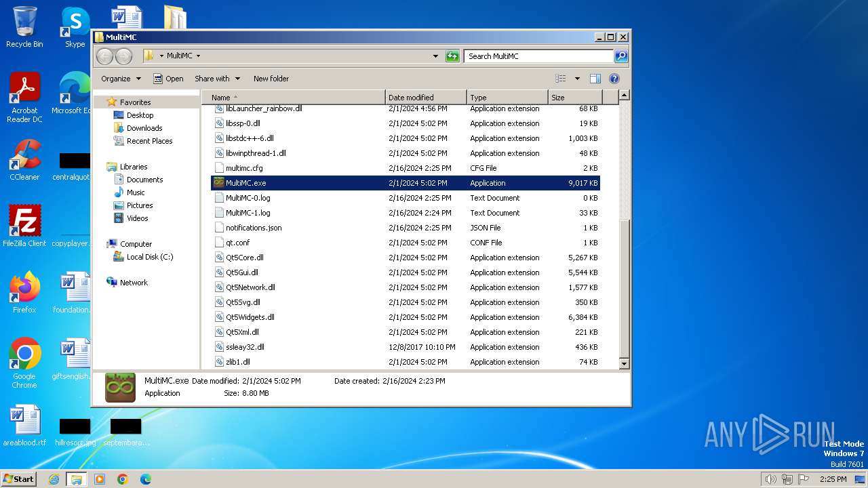Open the Organize dropdown menu

[121, 79]
